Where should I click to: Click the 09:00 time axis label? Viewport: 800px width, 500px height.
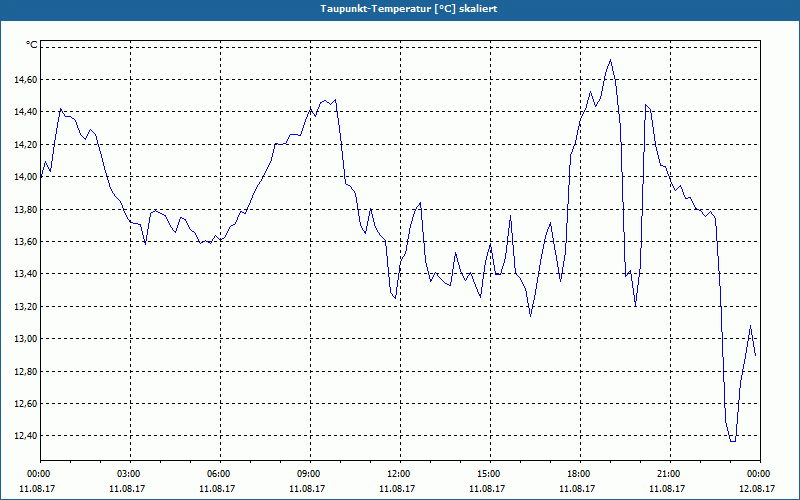310,474
